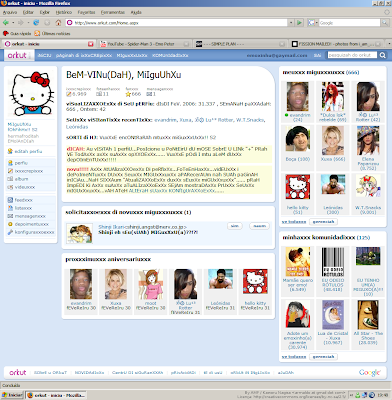Go back with the browser Back arrow

[x=5, y=23]
